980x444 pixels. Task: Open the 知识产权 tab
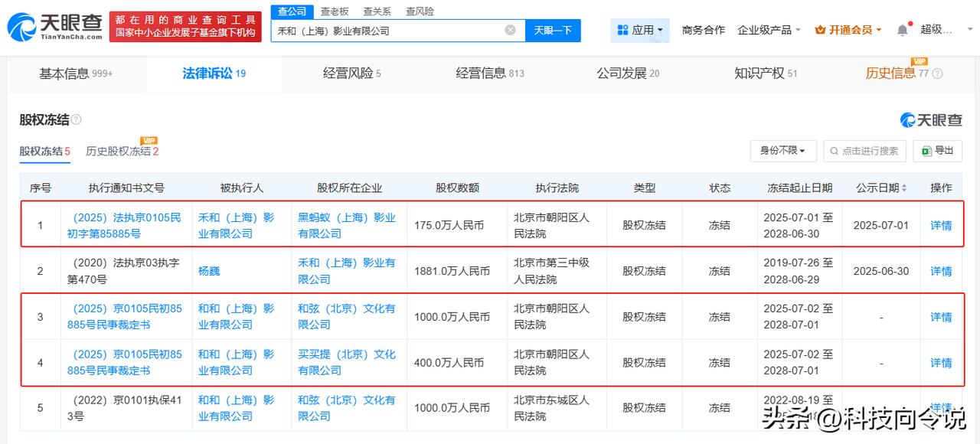point(766,73)
